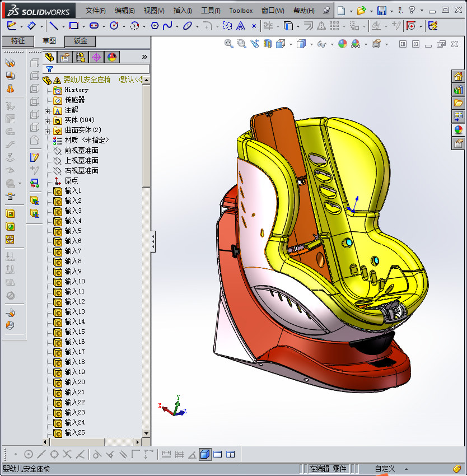Screen dimensions: 467x476
Task: Toggle the grid display button in bottom toolbar
Action: (179, 455)
